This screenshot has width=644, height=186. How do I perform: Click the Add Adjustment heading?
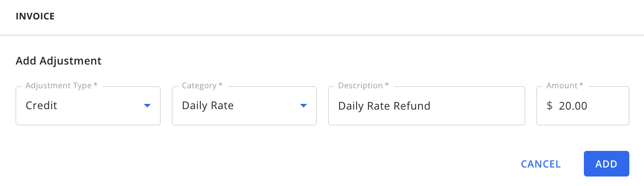click(x=59, y=61)
